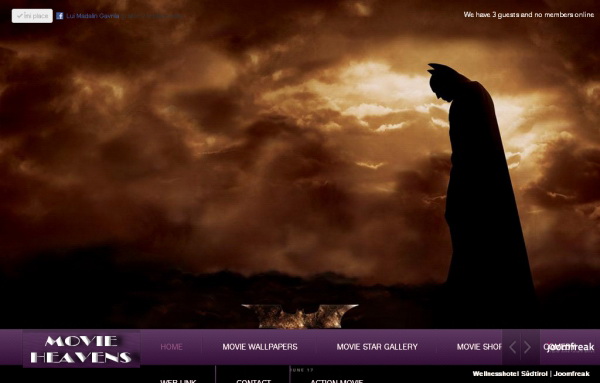Follow the Wellnesshotel Südtirol footer link
Viewport: 600px width, 383px height.
point(510,374)
